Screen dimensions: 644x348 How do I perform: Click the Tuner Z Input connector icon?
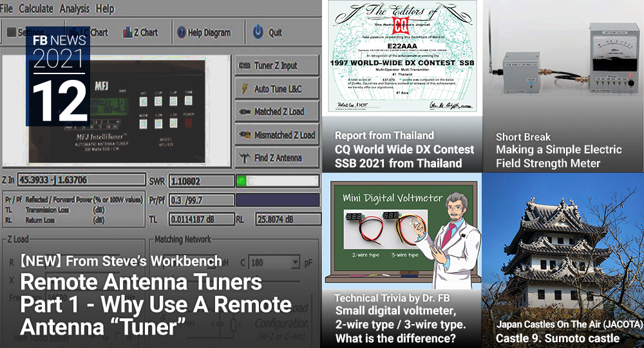(244, 65)
